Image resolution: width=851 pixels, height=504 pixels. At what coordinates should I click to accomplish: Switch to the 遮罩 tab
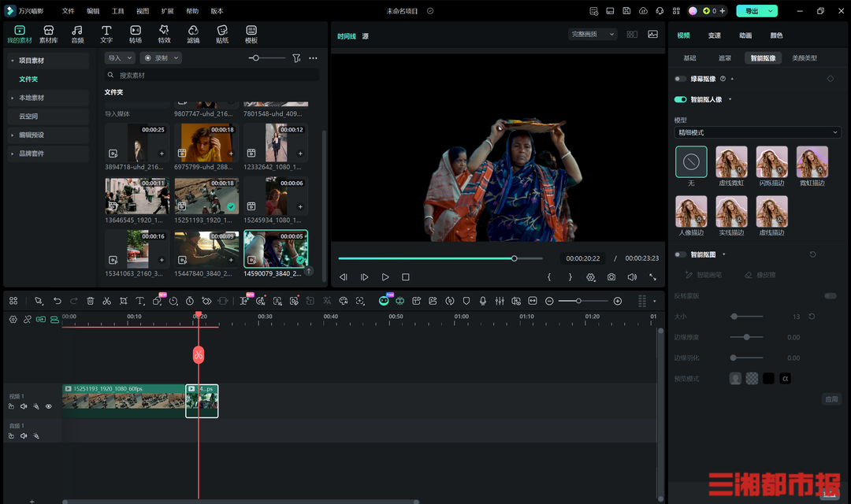pos(724,58)
